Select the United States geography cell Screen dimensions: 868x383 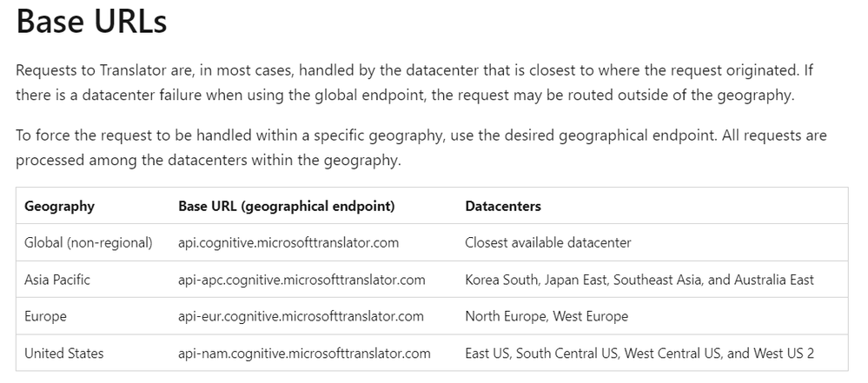(x=63, y=353)
